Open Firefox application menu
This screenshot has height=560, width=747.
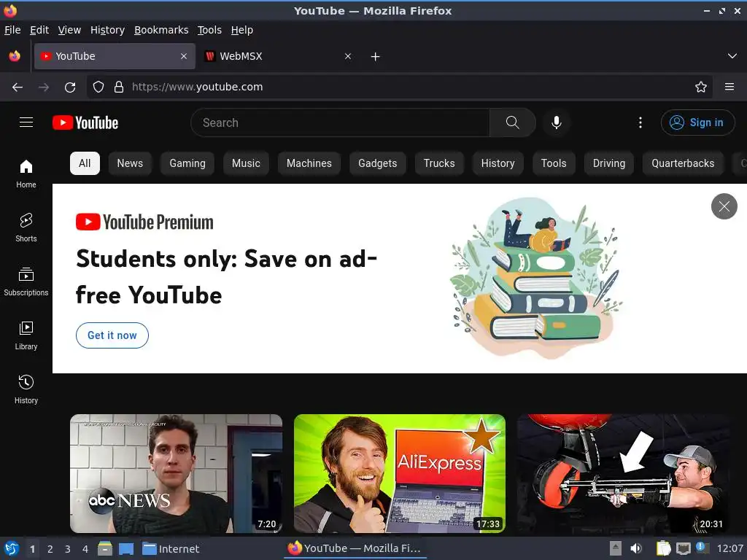pos(729,87)
